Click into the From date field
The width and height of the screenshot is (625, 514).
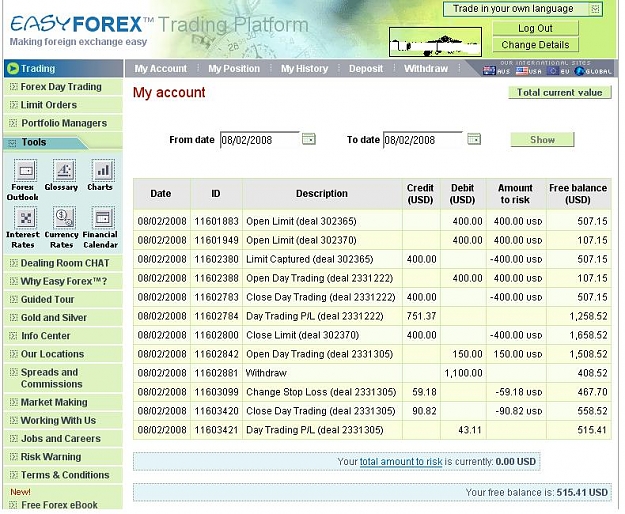tap(259, 140)
